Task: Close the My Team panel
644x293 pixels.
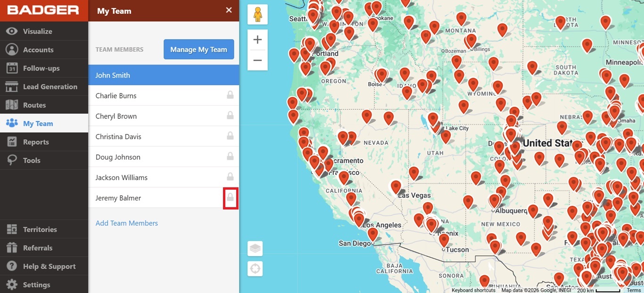Action: point(229,10)
